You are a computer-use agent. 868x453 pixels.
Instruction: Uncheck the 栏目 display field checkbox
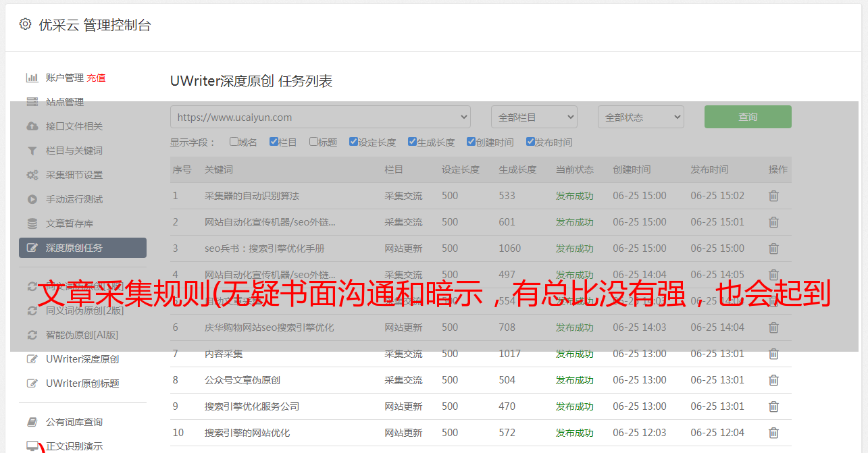tap(274, 142)
